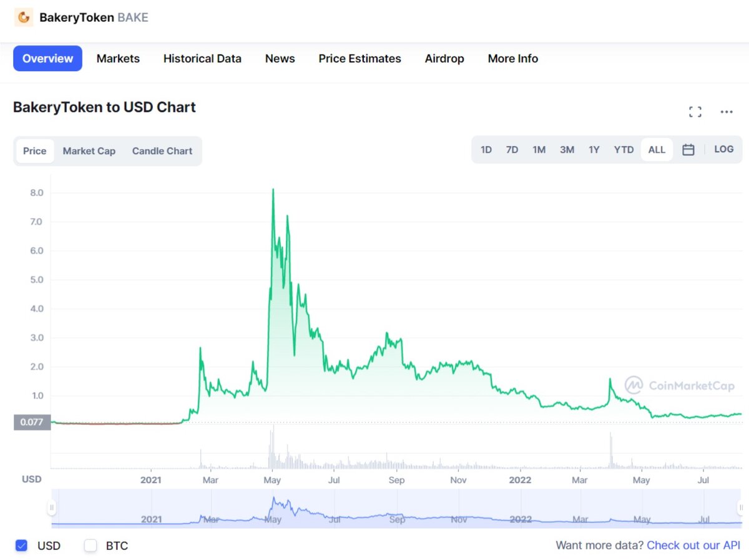This screenshot has width=749, height=560.
Task: Open the Check out our API link
Action: point(693,545)
